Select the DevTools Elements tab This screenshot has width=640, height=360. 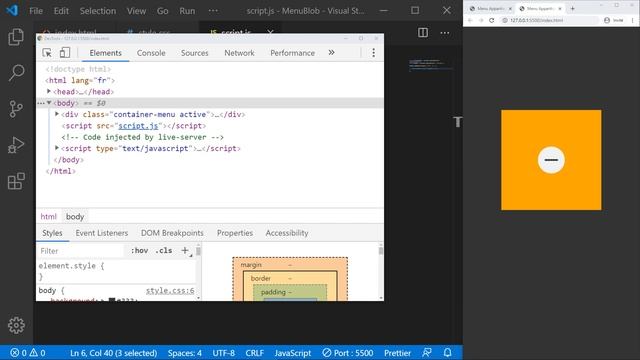(x=106, y=53)
